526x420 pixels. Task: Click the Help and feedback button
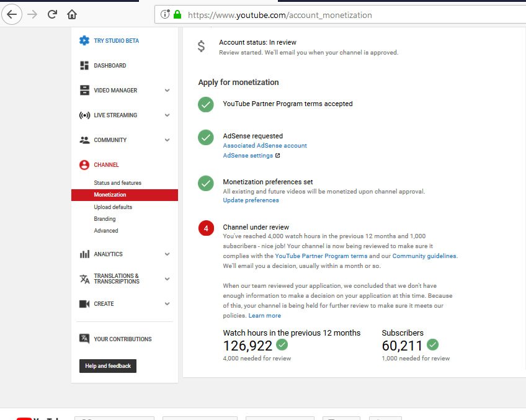click(x=108, y=366)
